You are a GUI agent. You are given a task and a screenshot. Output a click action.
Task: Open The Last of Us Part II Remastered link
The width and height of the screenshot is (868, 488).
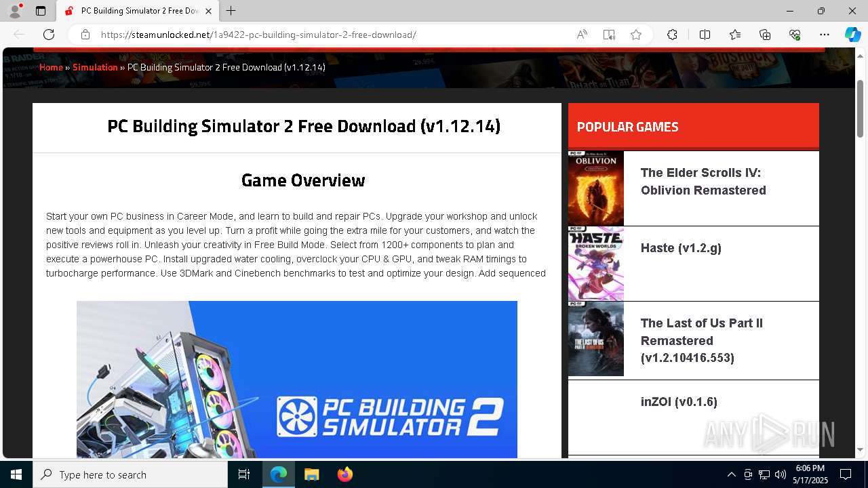702,340
